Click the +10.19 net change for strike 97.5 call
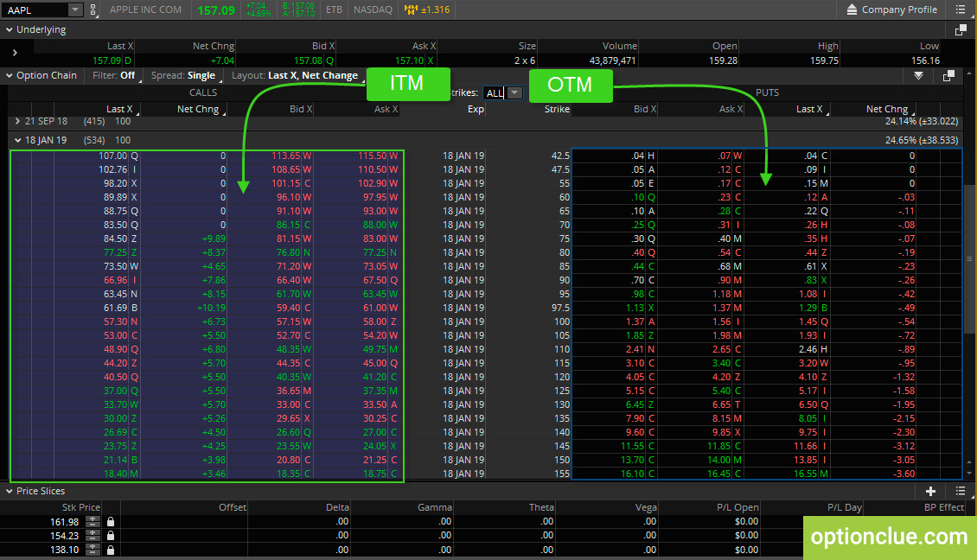Screen dimensions: 977x560 pos(211,308)
